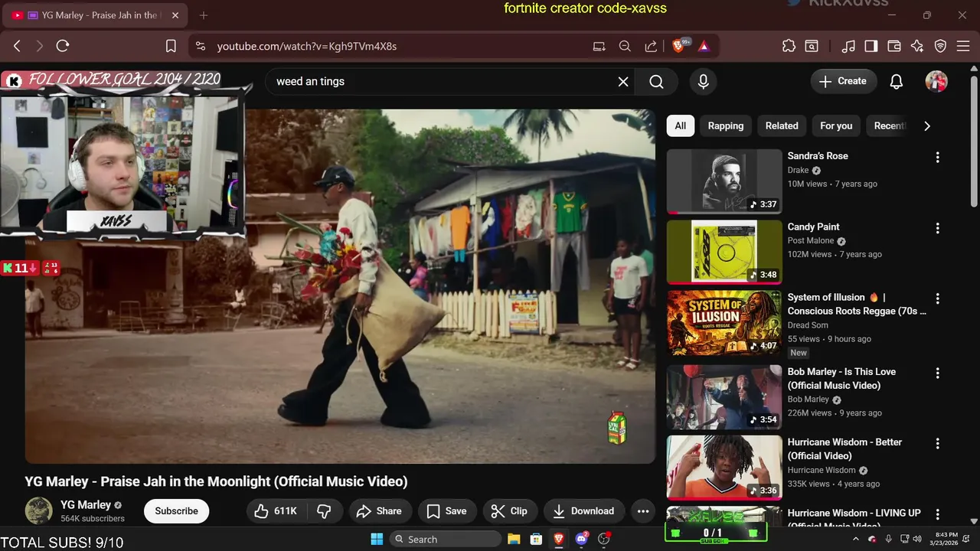Open the browser hamburger menu

pos(962,46)
